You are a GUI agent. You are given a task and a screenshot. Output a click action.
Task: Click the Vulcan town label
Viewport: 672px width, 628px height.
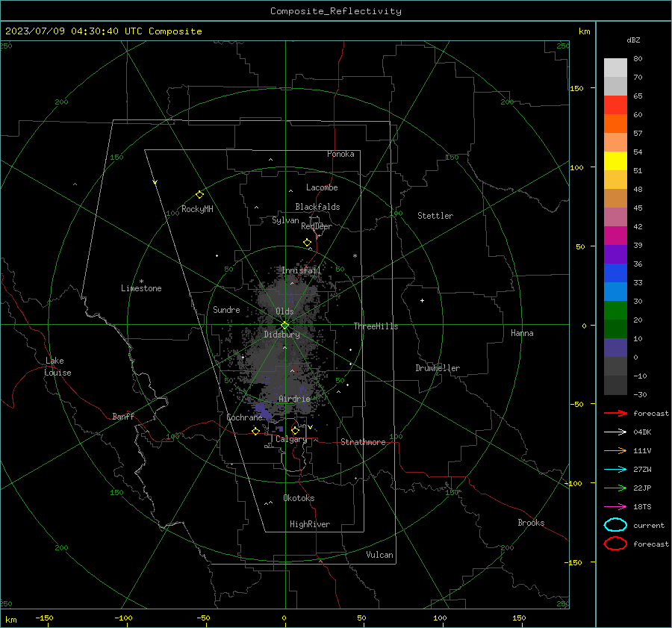click(x=379, y=555)
